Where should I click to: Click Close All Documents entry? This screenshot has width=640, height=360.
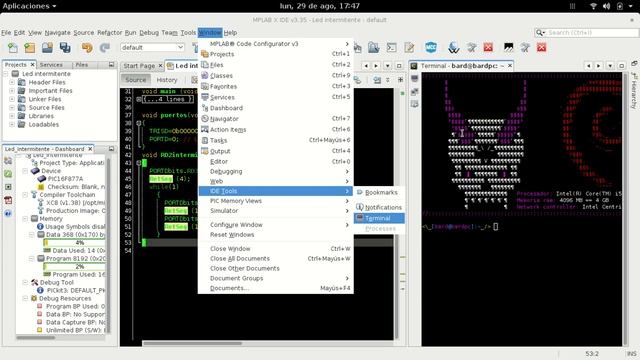pos(276,259)
